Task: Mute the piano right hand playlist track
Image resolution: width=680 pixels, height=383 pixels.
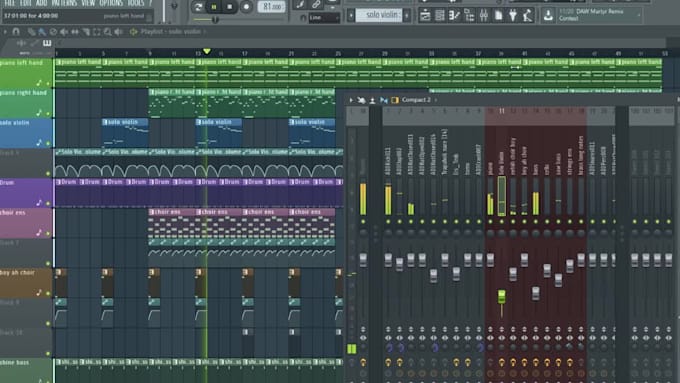Action: tap(48, 114)
